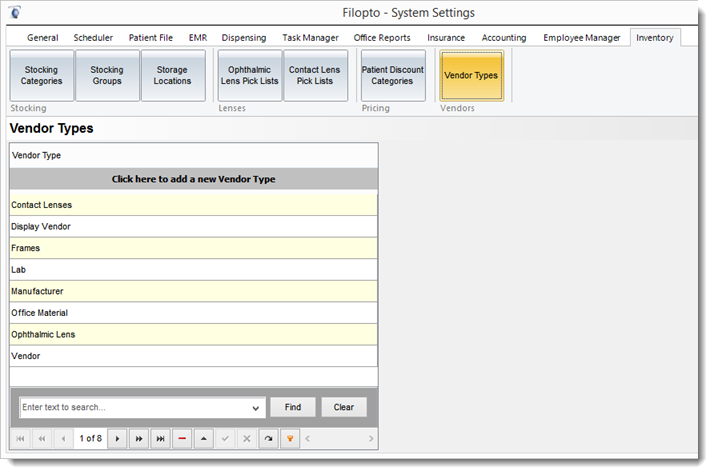713x474 pixels.
Task: Open Stocking Categories
Action: coord(41,76)
